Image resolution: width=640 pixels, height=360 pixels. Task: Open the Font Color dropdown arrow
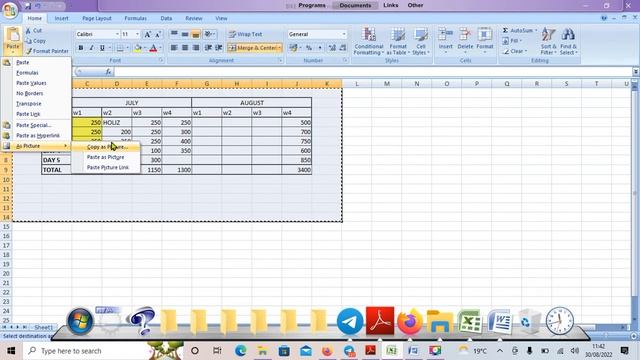[x=160, y=48]
